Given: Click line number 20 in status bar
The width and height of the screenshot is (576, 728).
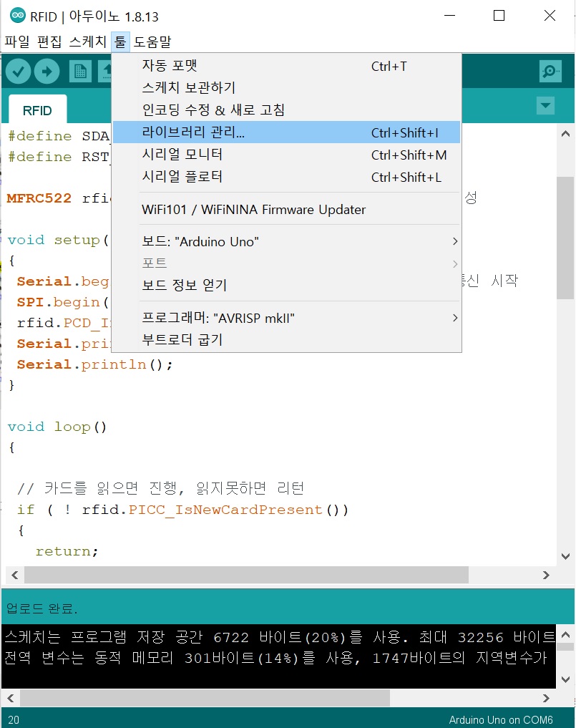Looking at the screenshot, I should pos(14,719).
